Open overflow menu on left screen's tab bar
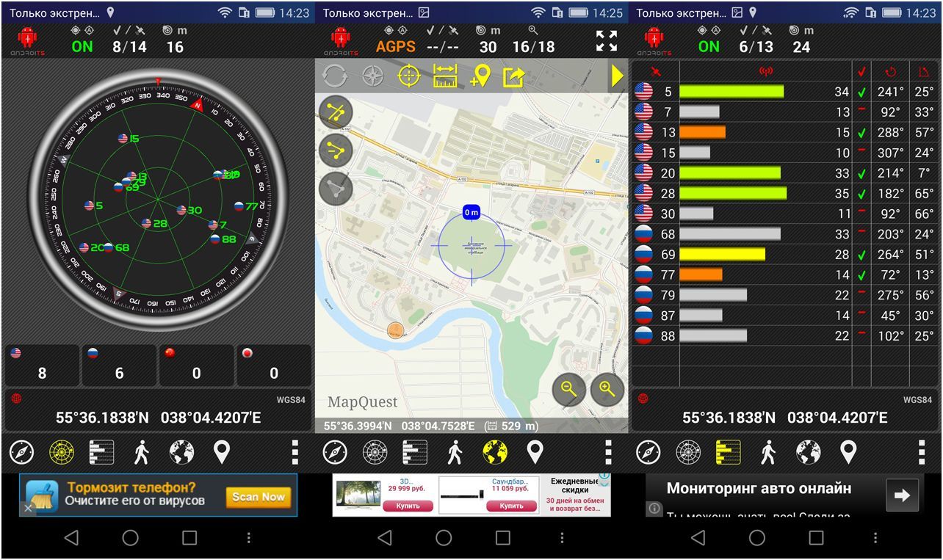The width and height of the screenshot is (943, 560). (x=295, y=453)
